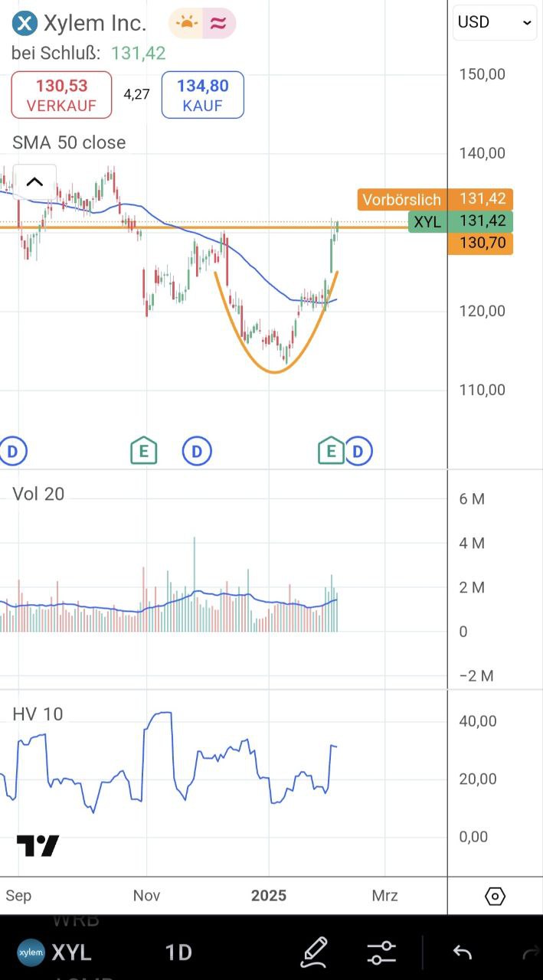Open the indicator settings sliders icon
The image size is (543, 980).
coord(381,952)
